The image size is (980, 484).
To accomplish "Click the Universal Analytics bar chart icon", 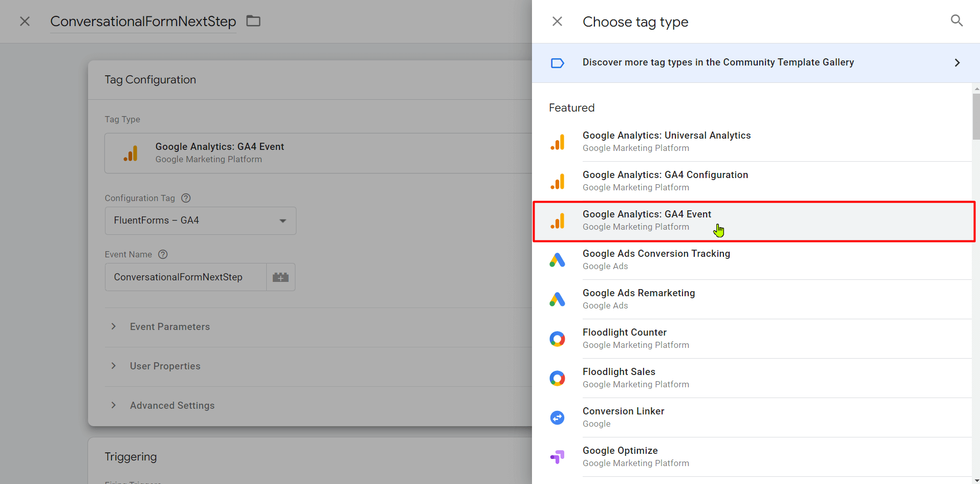I will (557, 142).
